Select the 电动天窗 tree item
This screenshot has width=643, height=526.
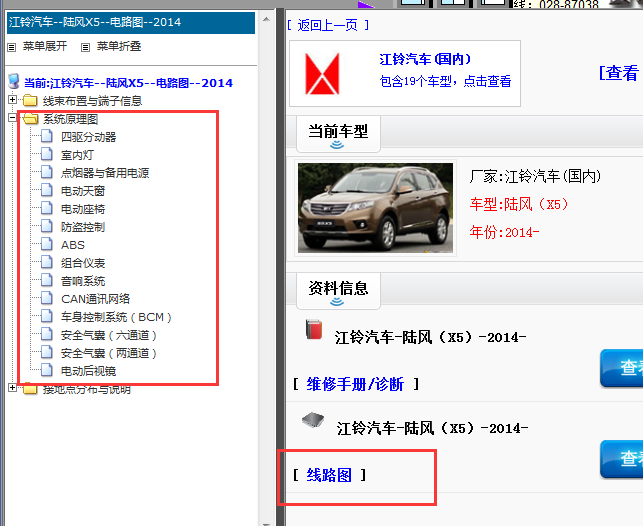[83, 191]
